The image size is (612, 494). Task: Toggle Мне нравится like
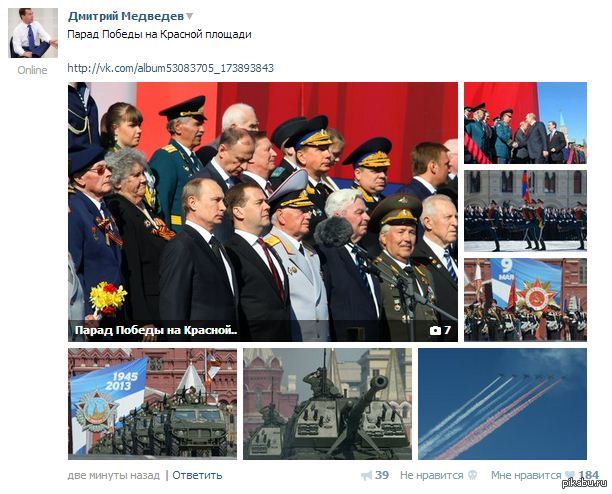click(526, 475)
